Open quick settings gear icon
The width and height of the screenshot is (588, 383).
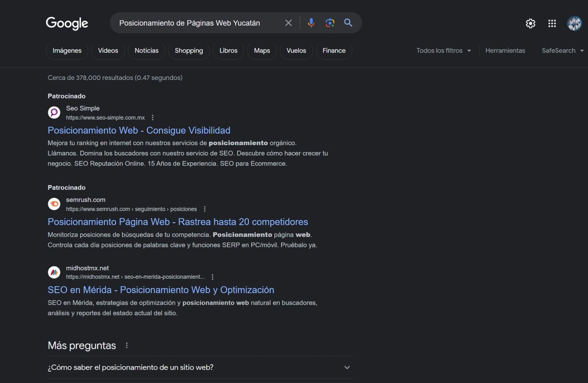click(x=531, y=23)
